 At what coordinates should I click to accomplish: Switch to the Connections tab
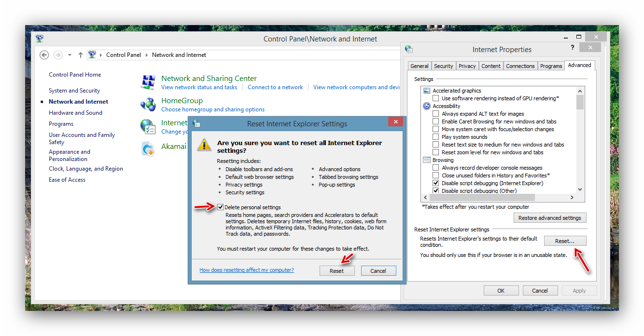(520, 66)
